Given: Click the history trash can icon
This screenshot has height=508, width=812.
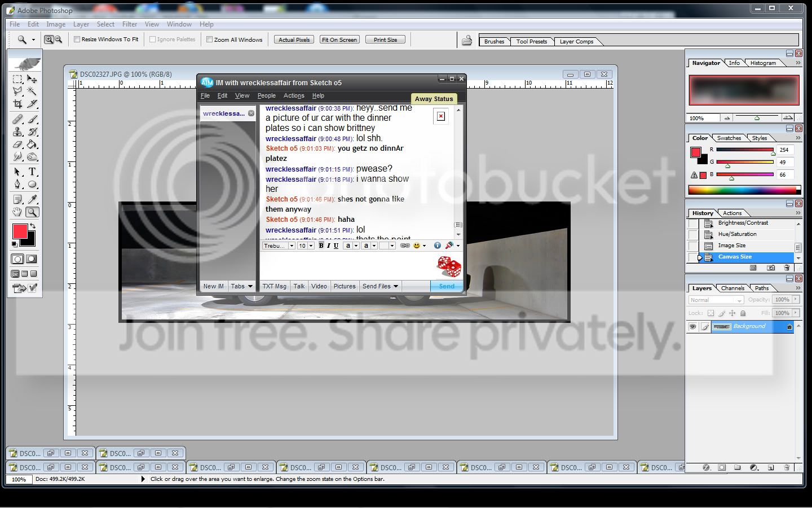Looking at the screenshot, I should pyautogui.click(x=787, y=268).
